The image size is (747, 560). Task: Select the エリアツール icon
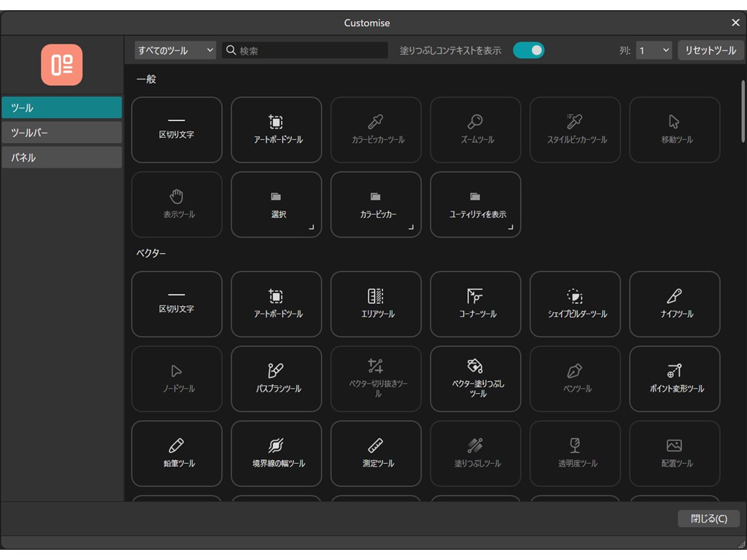[376, 296]
